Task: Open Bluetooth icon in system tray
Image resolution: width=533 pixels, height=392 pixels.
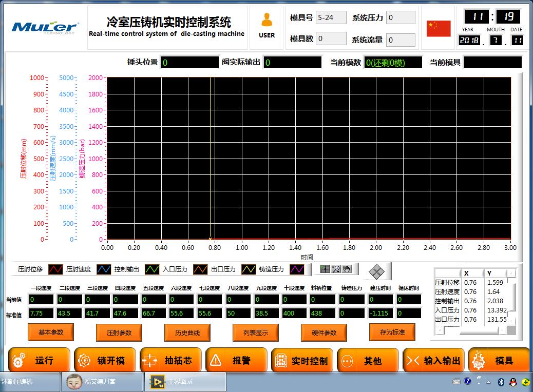Action: pos(501,382)
